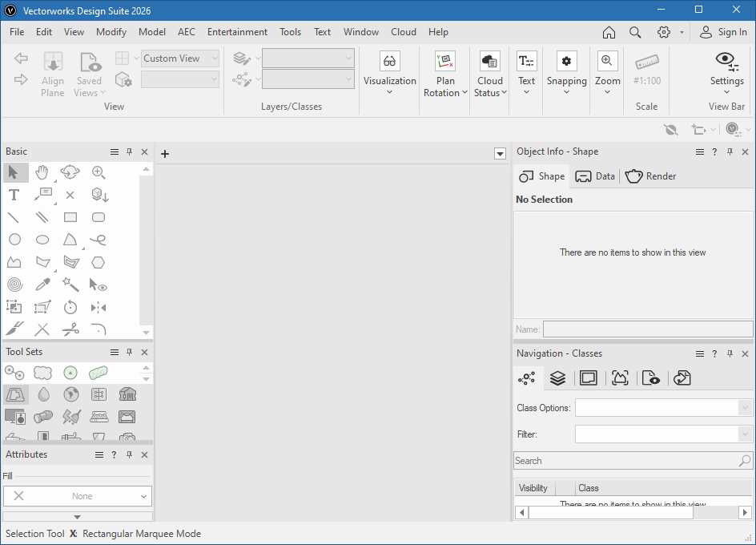Open the AEC menu
This screenshot has height=545, width=756.
pos(187,32)
